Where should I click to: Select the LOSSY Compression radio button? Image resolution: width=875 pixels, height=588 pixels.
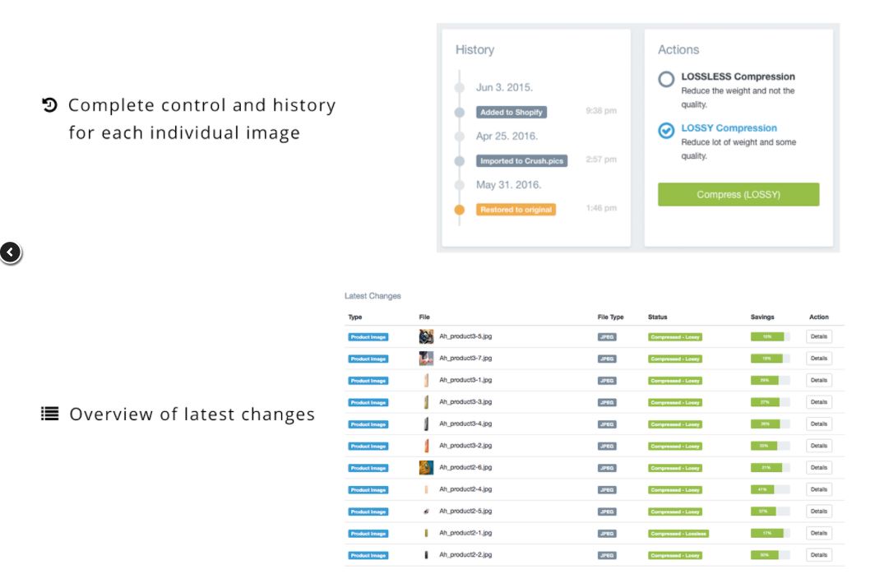click(x=666, y=131)
